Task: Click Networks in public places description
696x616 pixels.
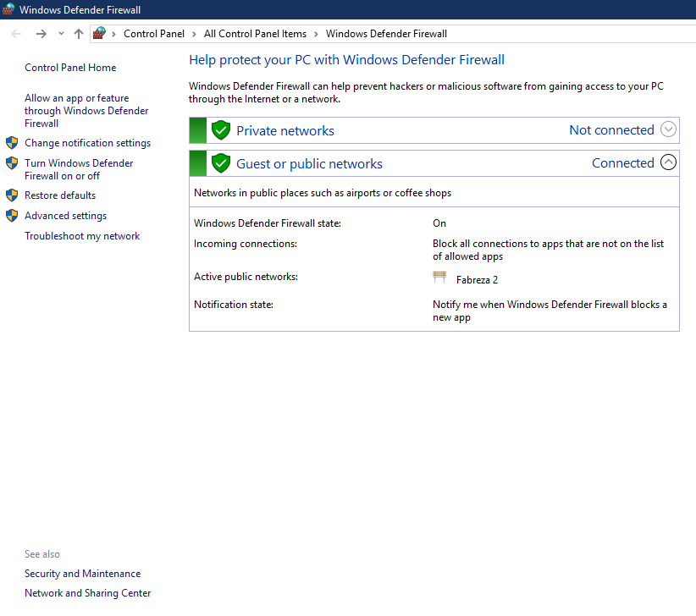Action: click(323, 193)
